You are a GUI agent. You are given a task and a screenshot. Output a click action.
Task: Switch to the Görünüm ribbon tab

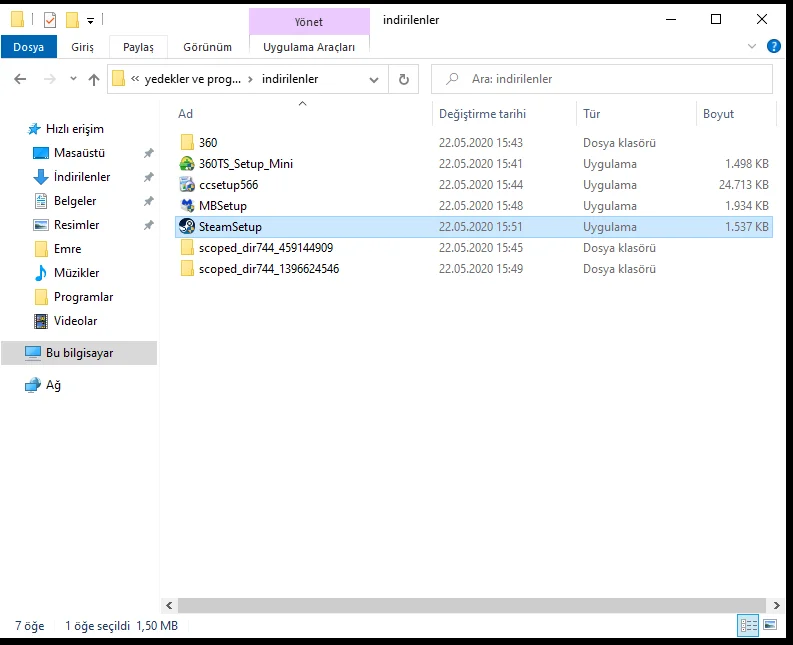pyautogui.click(x=207, y=47)
